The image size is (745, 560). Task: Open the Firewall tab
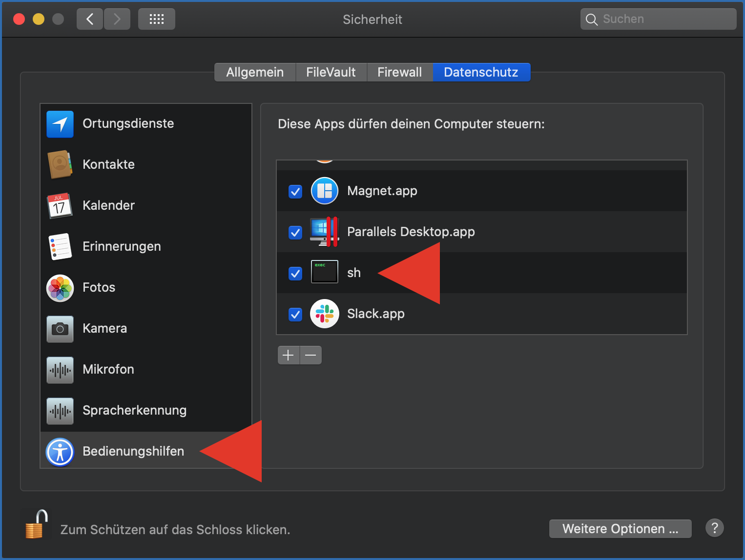pyautogui.click(x=399, y=72)
